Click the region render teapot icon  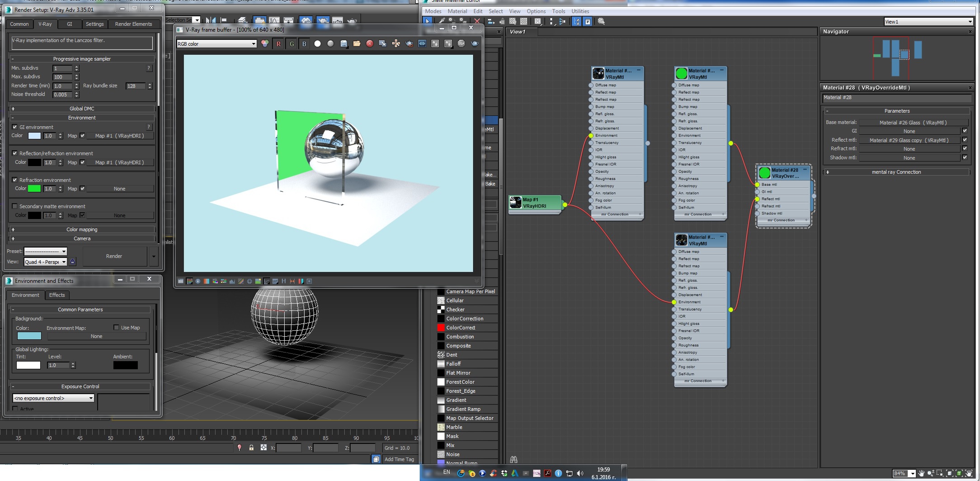tap(409, 44)
